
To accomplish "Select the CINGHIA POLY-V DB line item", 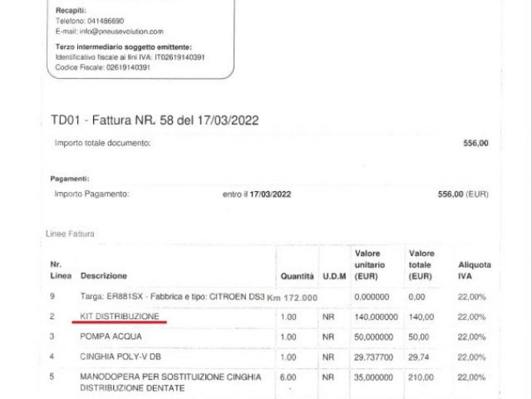I will click(x=120, y=357).
